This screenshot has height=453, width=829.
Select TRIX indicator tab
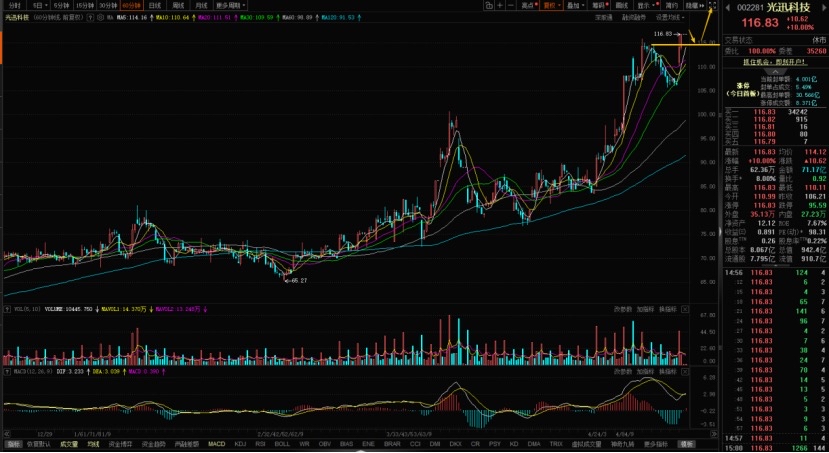point(556,444)
